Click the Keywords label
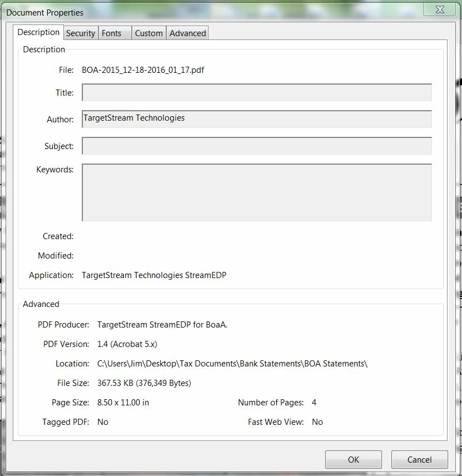The width and height of the screenshot is (462, 476). tap(55, 170)
